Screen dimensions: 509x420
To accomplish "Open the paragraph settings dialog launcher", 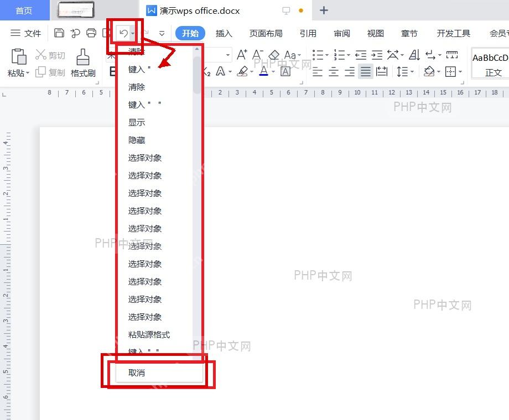I will 463,82.
